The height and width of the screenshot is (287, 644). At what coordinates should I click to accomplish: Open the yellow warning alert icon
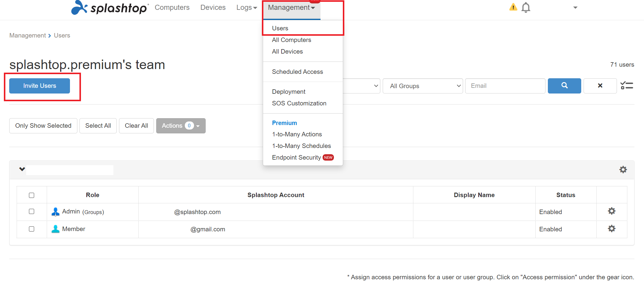click(x=513, y=7)
